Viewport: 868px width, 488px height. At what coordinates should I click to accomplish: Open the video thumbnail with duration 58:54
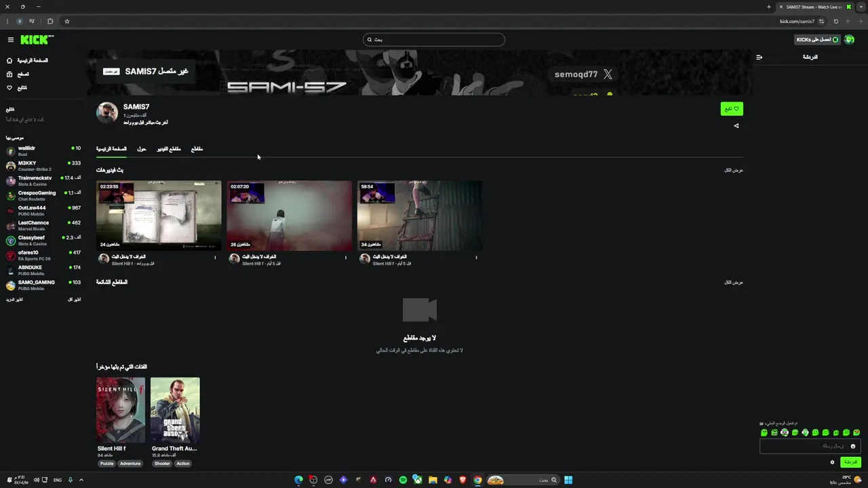tap(420, 216)
